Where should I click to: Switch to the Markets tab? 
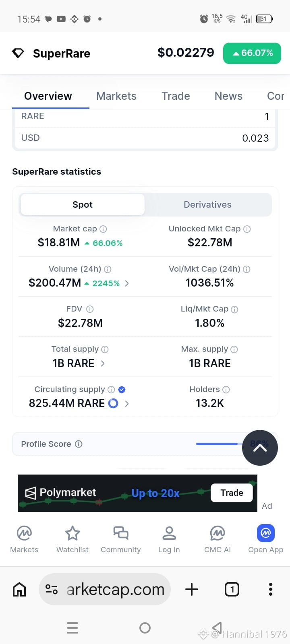116,96
